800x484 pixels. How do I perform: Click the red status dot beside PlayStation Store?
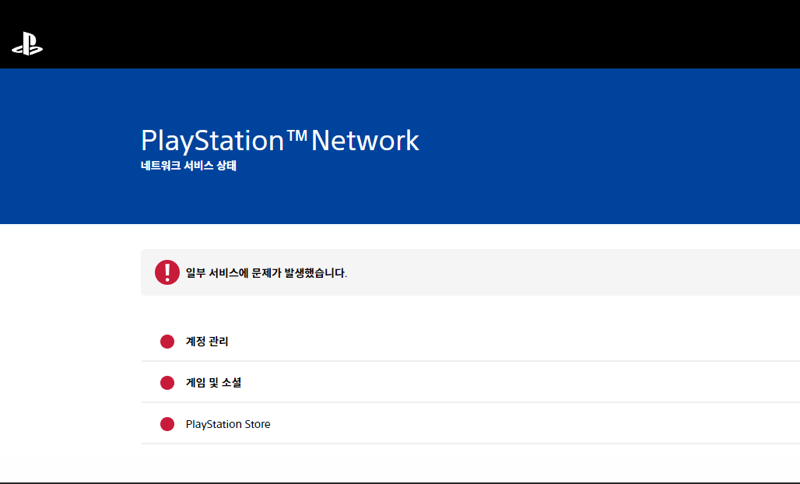(x=167, y=424)
